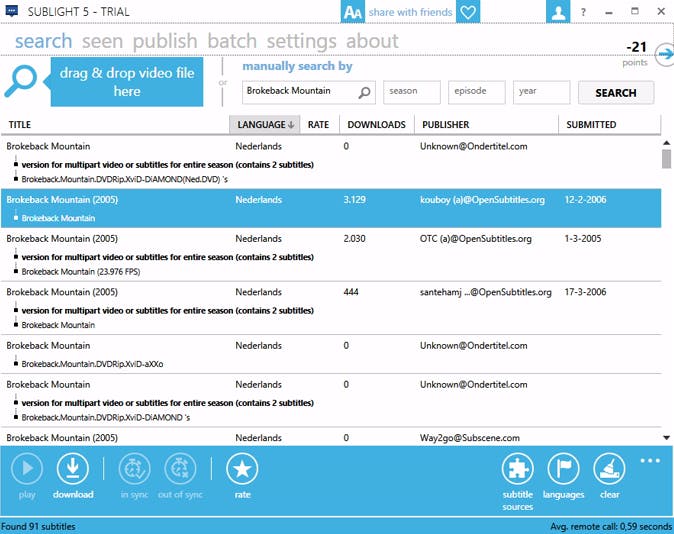Click the Brokeback Mountain title input field
This screenshot has height=534, width=674.
(309, 92)
